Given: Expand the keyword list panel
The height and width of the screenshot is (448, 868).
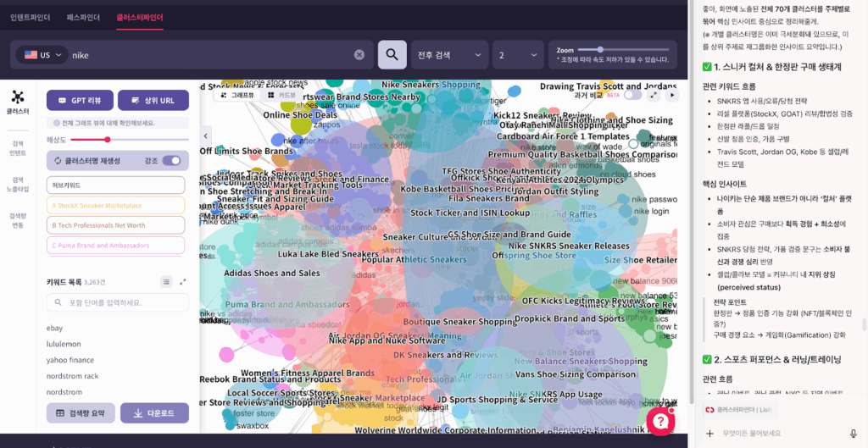Looking at the screenshot, I should point(182,282).
